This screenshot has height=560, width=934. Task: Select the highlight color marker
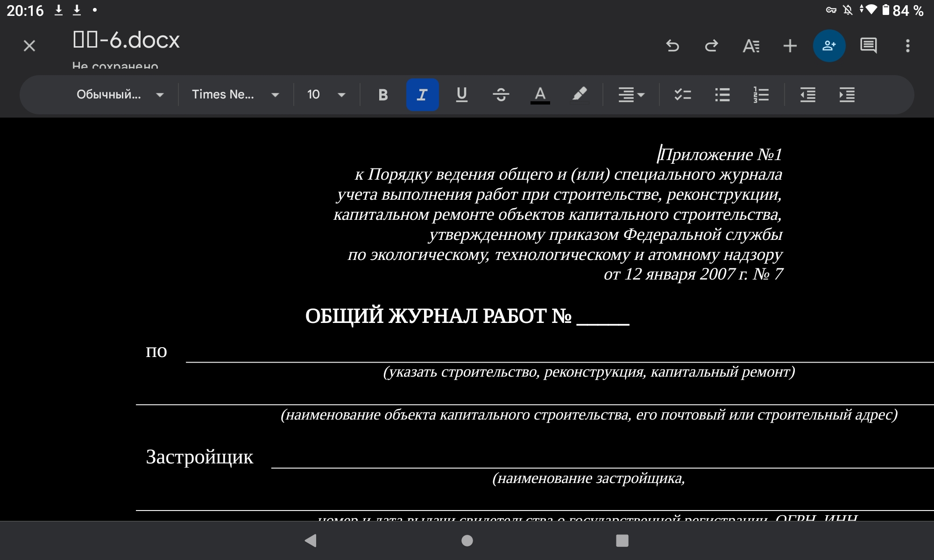[579, 95]
